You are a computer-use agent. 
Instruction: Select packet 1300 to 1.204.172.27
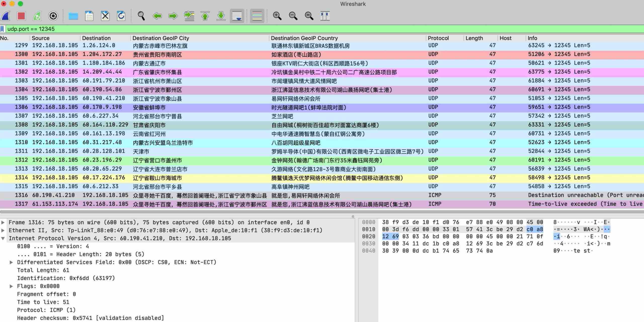pyautogui.click(x=322, y=54)
